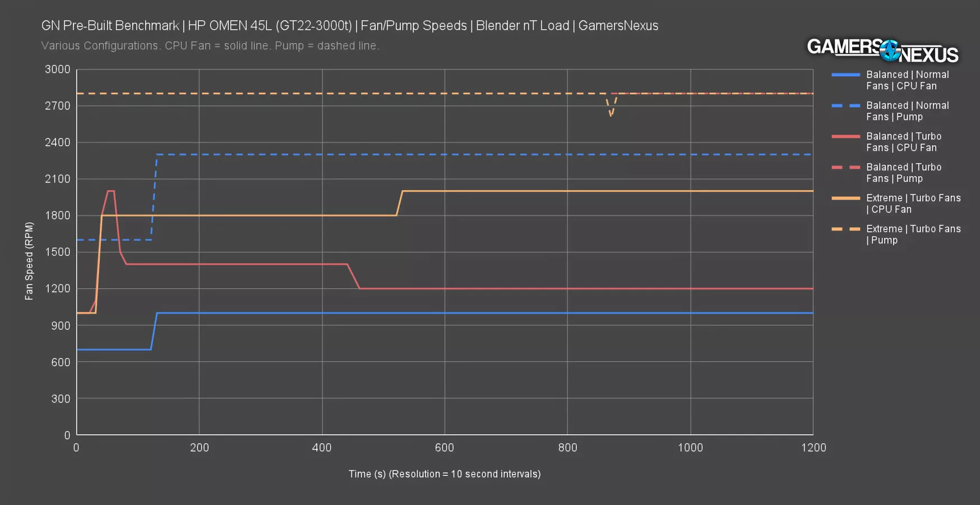Viewport: 980px width, 505px height.
Task: Click the 3000 label on the RPM axis
Action: click(57, 70)
